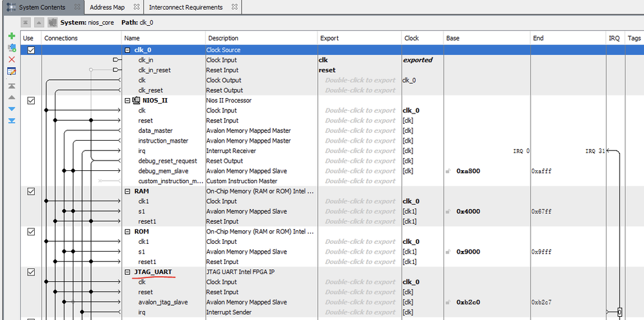
Task: Select the clk_in_reset interface row
Action: (x=154, y=70)
